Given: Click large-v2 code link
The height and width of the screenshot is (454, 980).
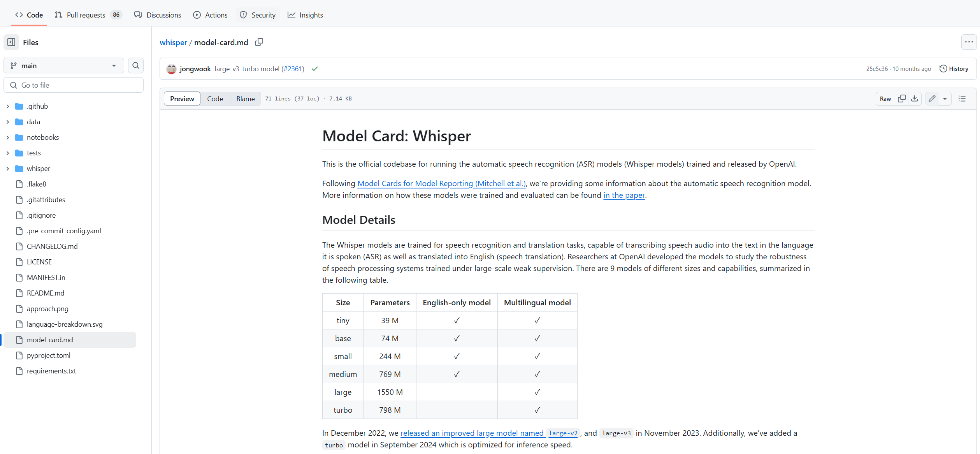Looking at the screenshot, I should [x=563, y=433].
